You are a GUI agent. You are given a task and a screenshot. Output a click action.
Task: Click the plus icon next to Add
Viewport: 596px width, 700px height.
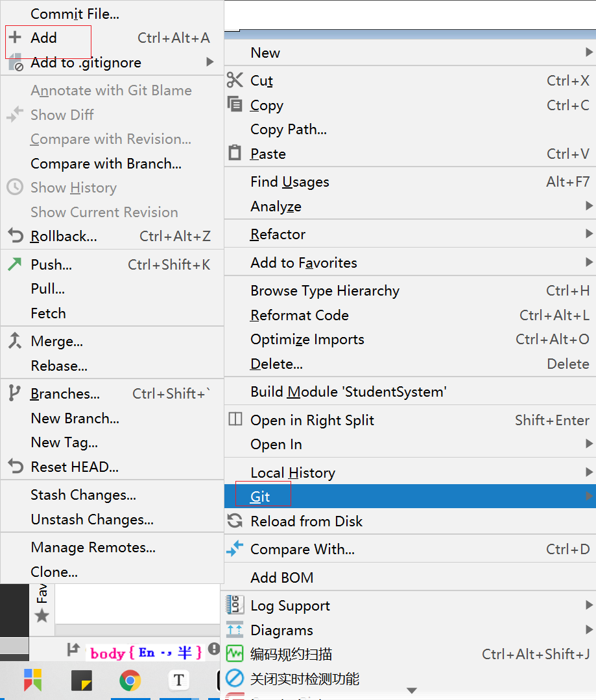(x=15, y=38)
